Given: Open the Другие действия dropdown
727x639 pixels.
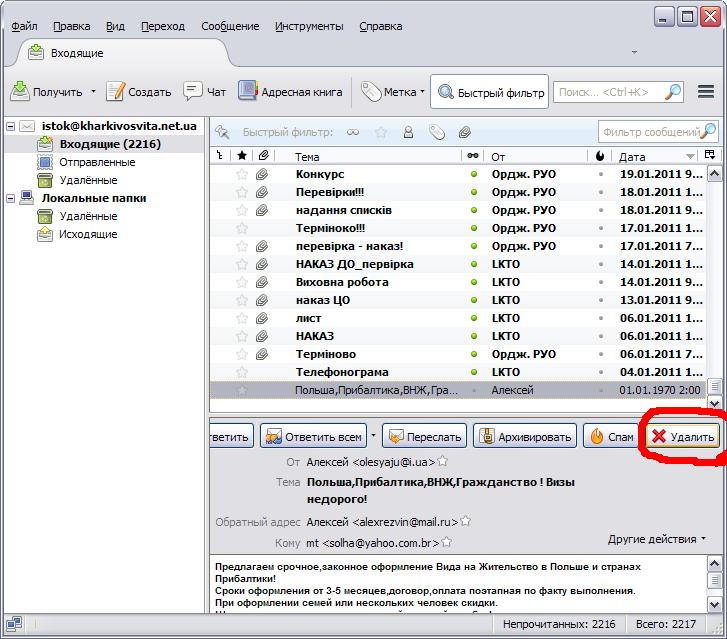Looking at the screenshot, I should click(657, 539).
